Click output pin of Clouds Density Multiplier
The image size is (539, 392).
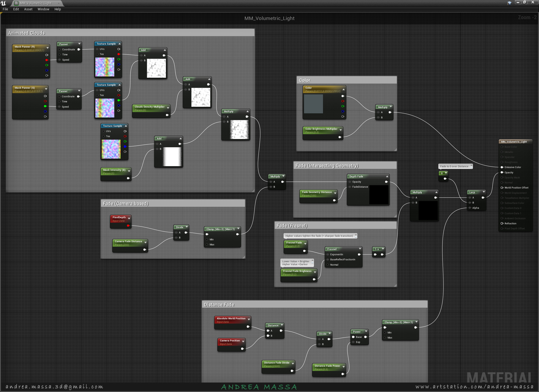[167, 115]
